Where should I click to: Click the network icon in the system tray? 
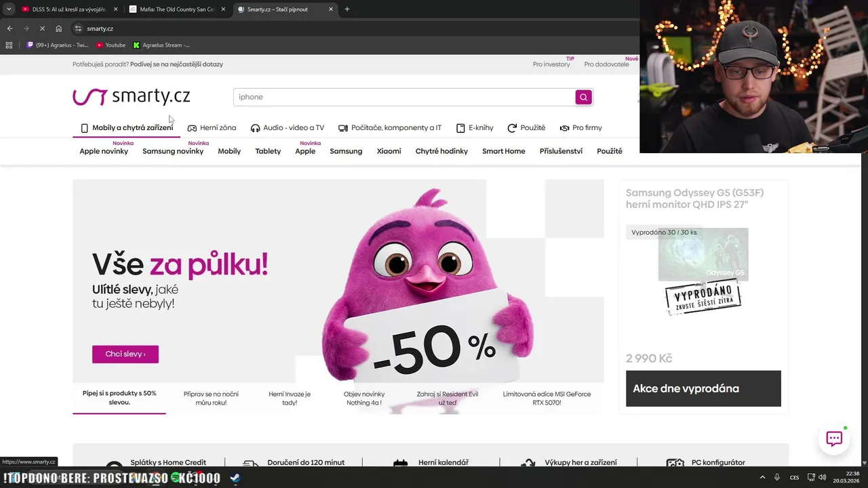[811, 477]
